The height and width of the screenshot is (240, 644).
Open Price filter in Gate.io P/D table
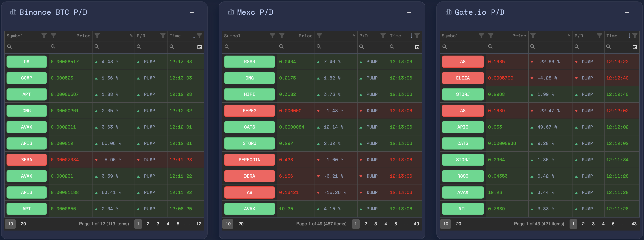point(491,35)
